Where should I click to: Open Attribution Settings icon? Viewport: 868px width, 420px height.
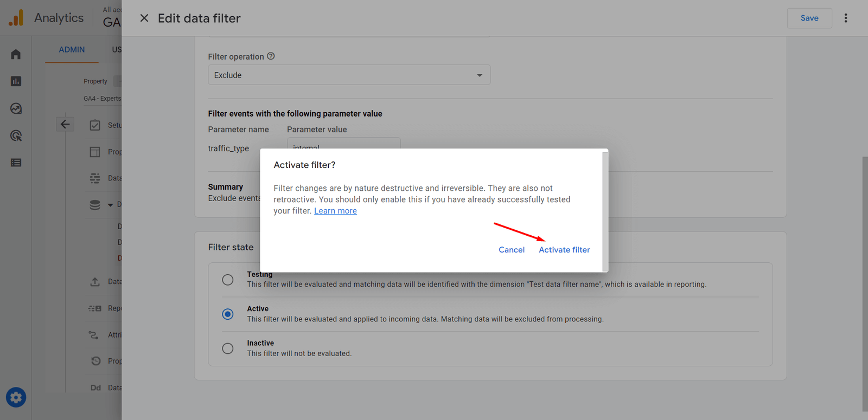point(93,335)
